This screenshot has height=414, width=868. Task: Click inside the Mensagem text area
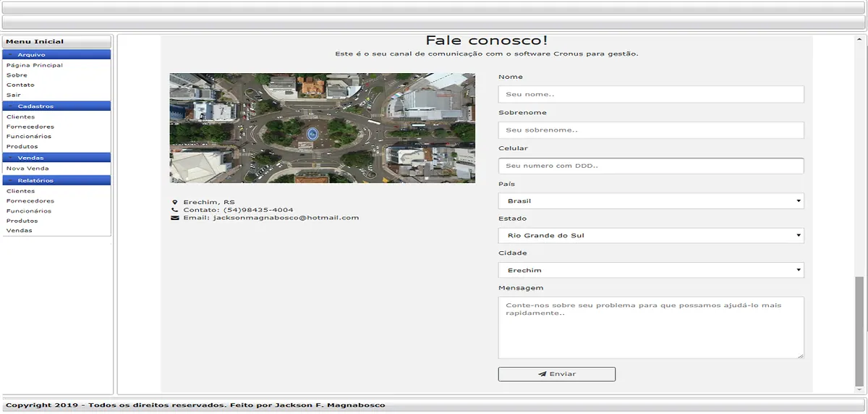[x=651, y=327]
